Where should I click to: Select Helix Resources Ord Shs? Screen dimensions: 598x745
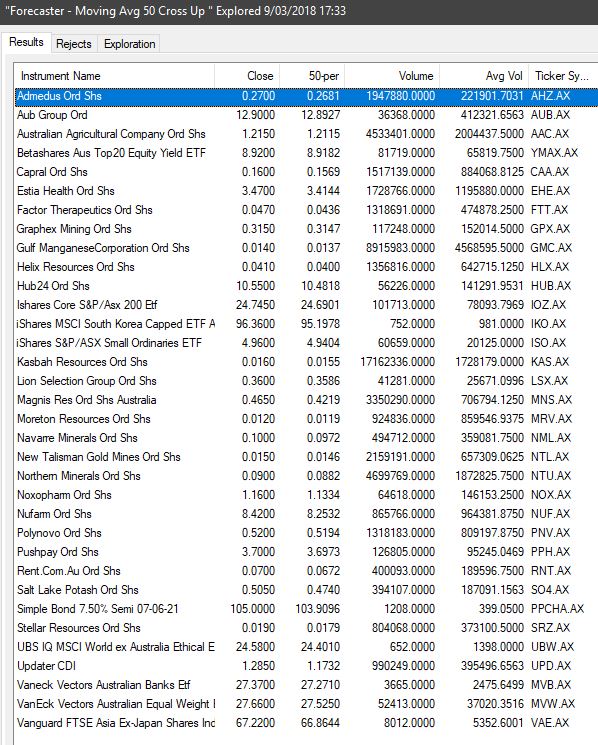point(306,267)
